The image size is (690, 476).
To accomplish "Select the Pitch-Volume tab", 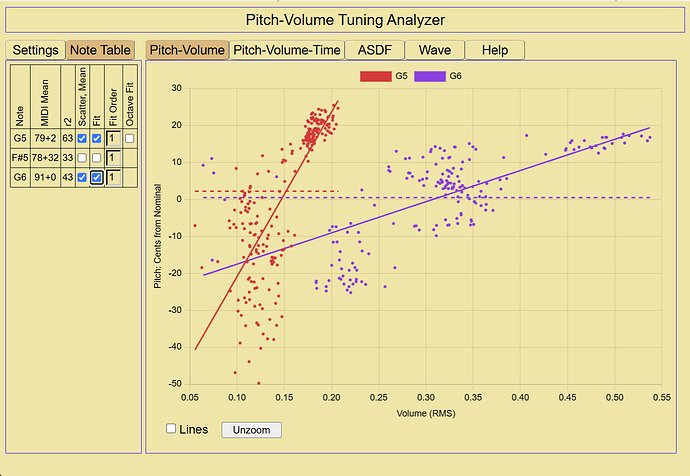I will [x=187, y=50].
